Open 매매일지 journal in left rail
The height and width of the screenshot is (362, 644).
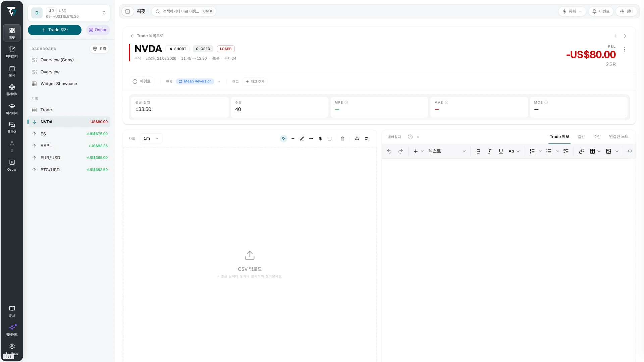tap(12, 52)
